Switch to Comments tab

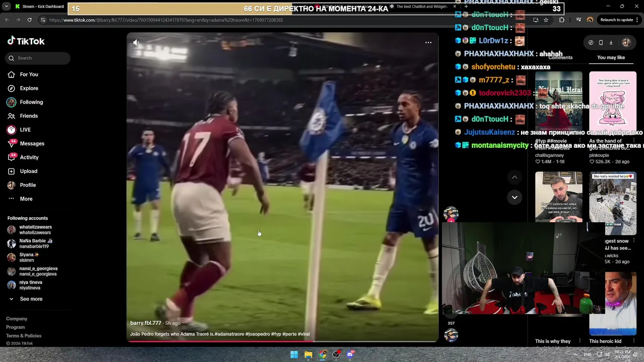point(560,58)
